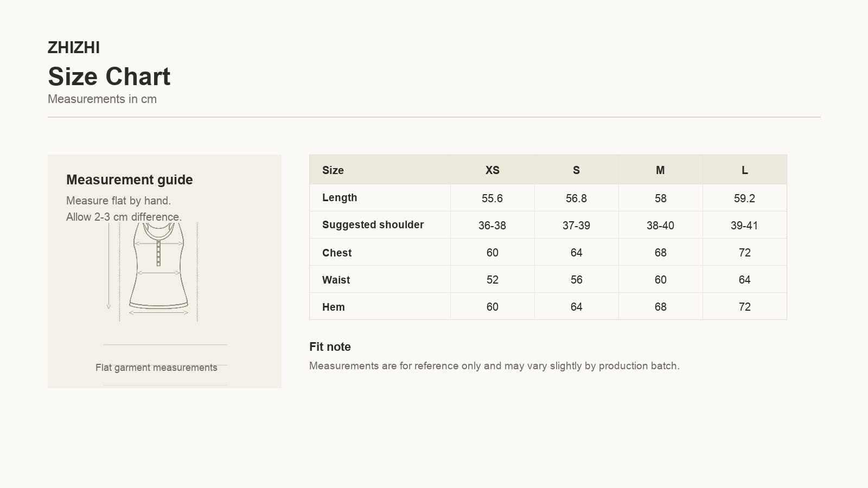Click the Flat garment measurements caption
868x488 pixels.
(156, 368)
